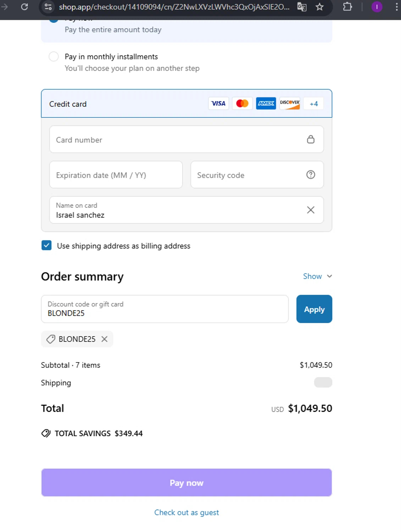The image size is (401, 532).
Task: Select Pay in monthly installments option
Action: coord(54,57)
